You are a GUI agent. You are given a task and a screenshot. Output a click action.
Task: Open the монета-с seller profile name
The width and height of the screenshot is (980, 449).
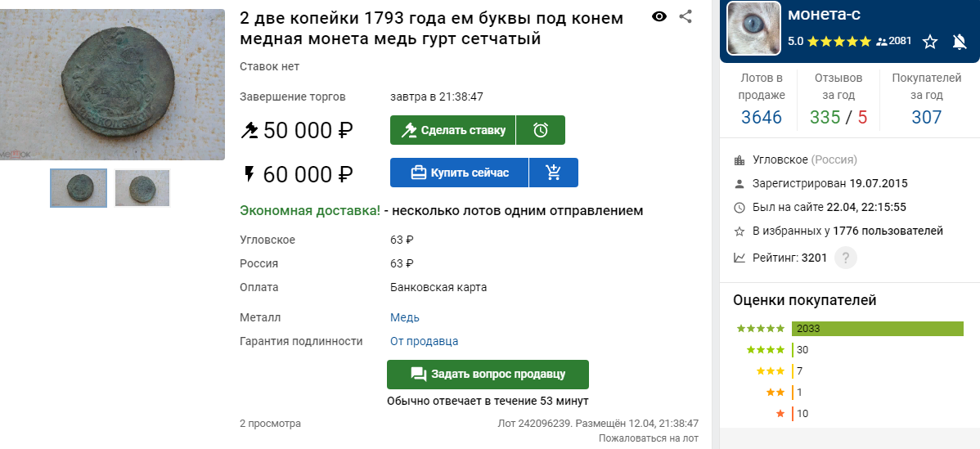pos(824,14)
